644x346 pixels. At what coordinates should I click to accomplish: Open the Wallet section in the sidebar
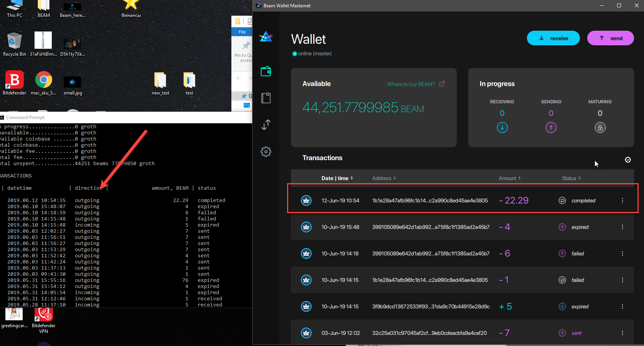266,71
